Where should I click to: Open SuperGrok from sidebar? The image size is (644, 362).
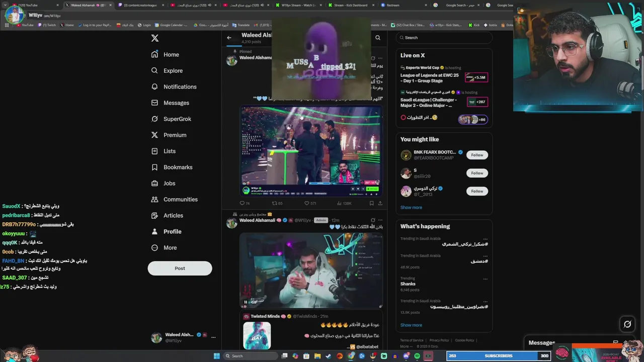click(171, 119)
